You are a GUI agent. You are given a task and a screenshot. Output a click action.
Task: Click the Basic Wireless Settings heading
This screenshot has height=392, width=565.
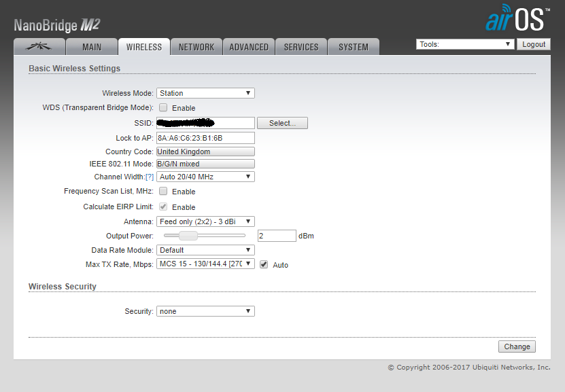pos(75,69)
